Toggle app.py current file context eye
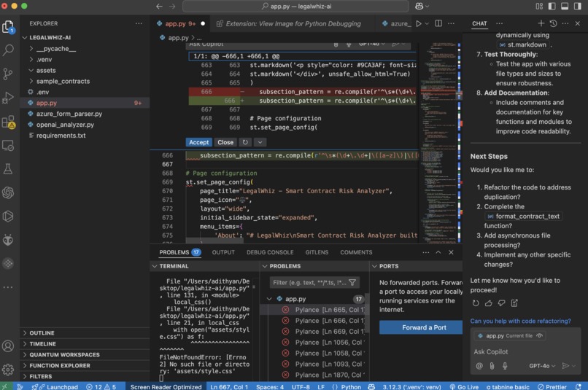This screenshot has height=390, width=588. (539, 335)
